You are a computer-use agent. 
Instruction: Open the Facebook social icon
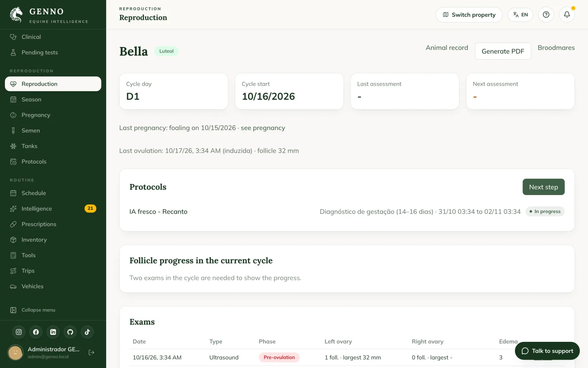click(x=36, y=332)
